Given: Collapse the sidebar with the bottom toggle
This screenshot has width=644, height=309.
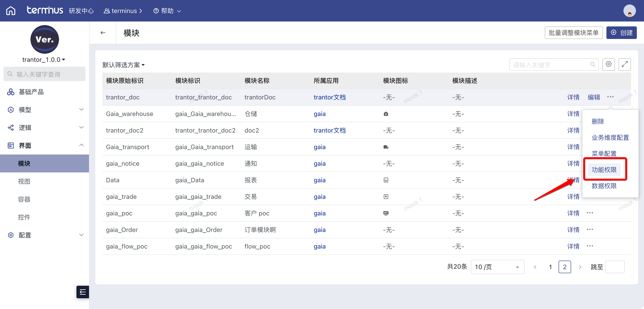Looking at the screenshot, I should click(83, 292).
